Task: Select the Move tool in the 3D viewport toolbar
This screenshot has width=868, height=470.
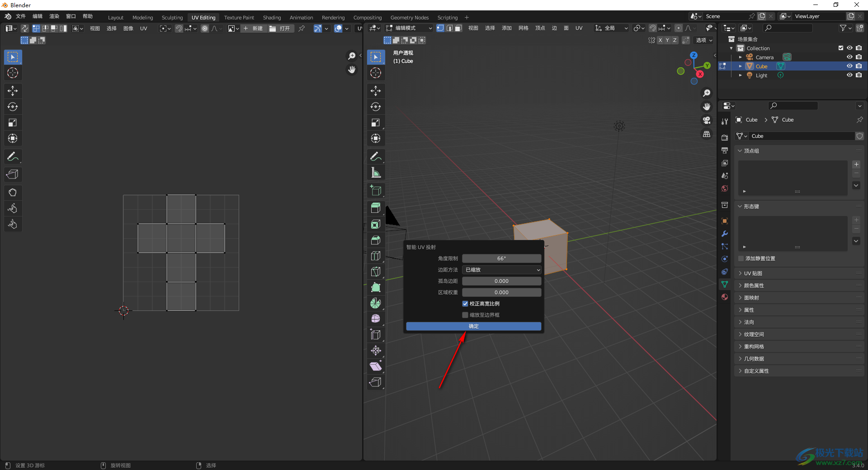Action: pos(376,91)
